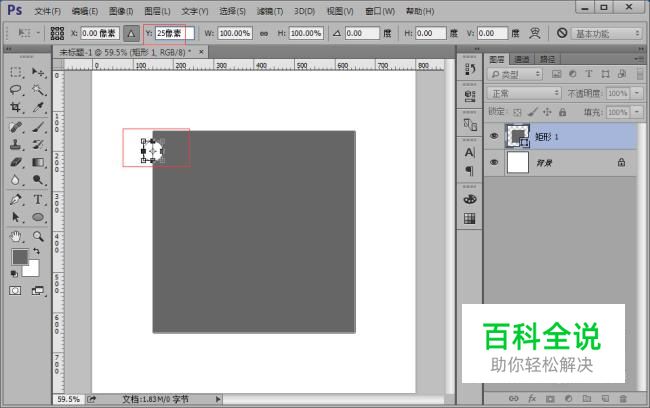The image size is (650, 408).
Task: Hide the 矩形 1 layer
Action: coord(494,136)
